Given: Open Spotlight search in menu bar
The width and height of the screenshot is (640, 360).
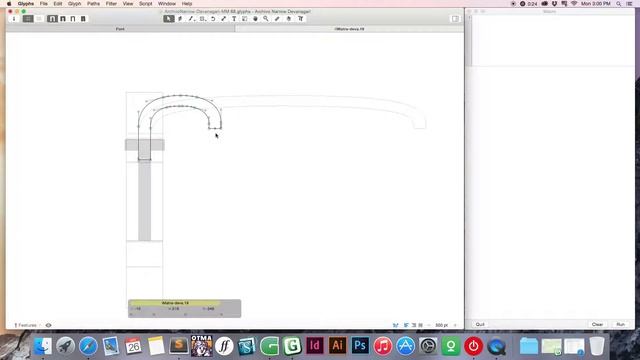Looking at the screenshot, I should pyautogui.click(x=619, y=4).
